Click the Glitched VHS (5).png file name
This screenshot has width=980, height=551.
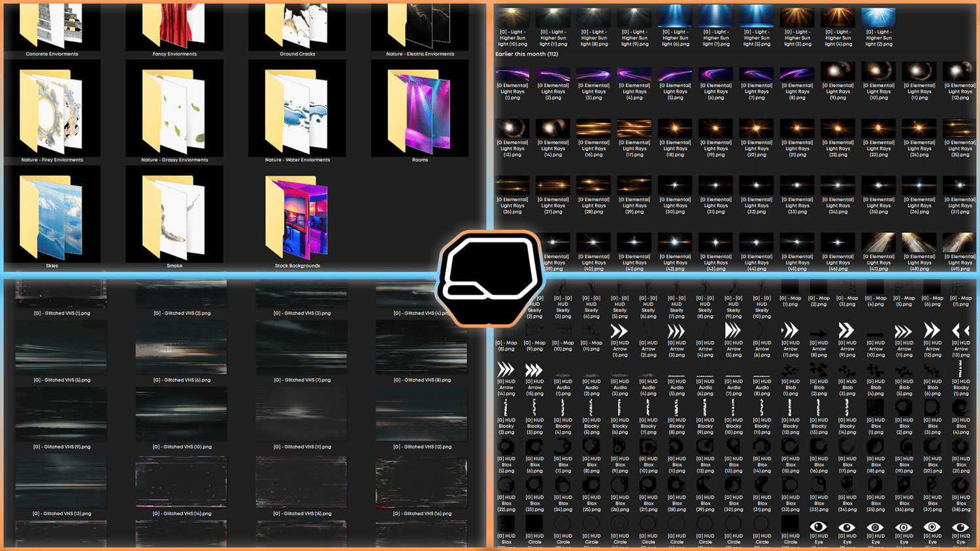pyautogui.click(x=61, y=380)
